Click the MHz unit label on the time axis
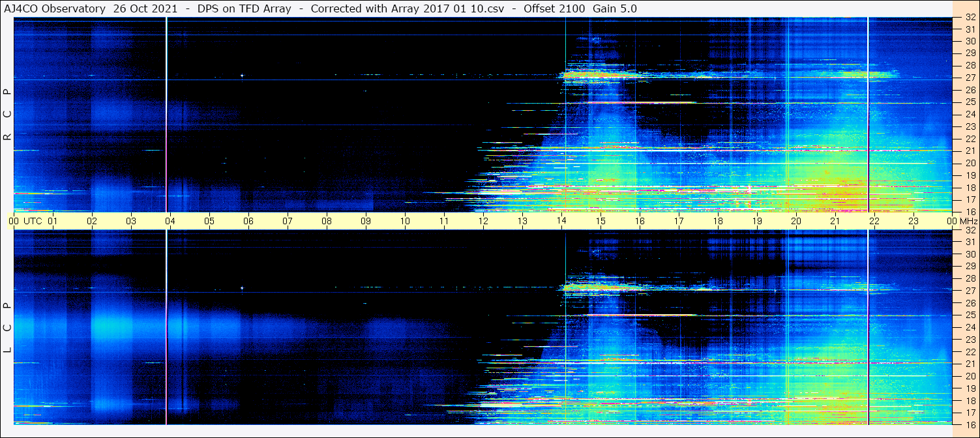The width and height of the screenshot is (980, 438). 968,221
